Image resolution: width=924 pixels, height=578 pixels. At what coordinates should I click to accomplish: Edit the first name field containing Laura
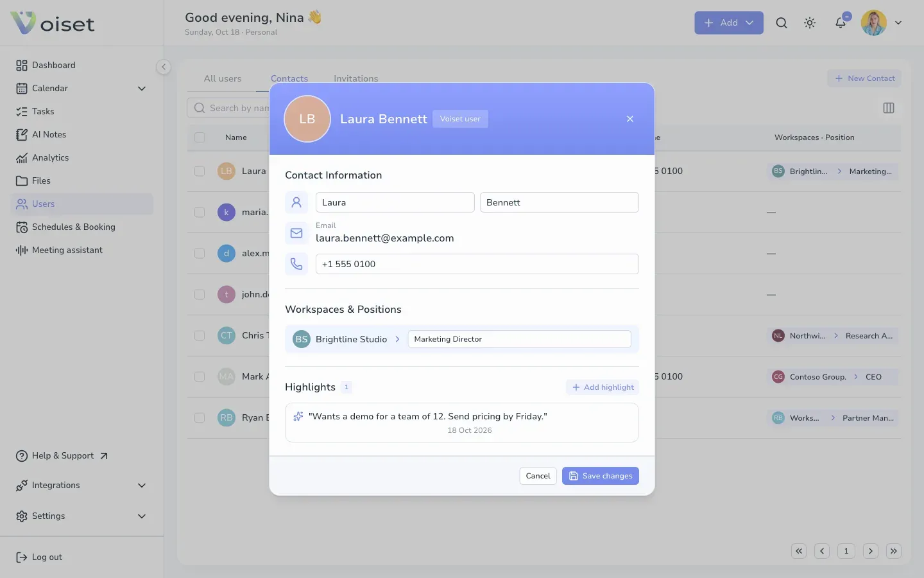pos(395,202)
